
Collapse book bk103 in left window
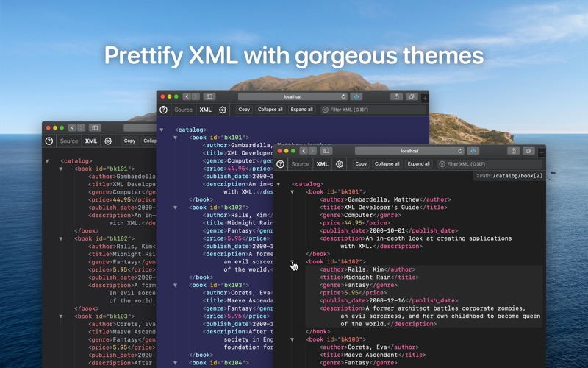pyautogui.click(x=61, y=316)
